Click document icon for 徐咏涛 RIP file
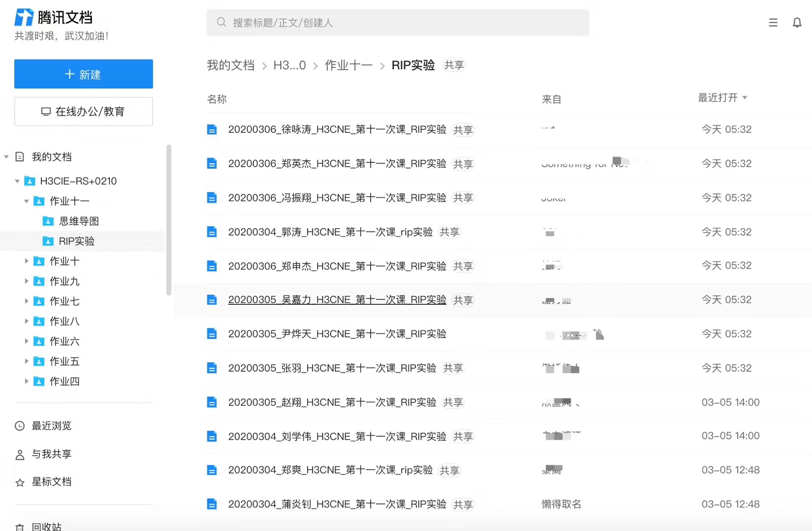Image resolution: width=812 pixels, height=531 pixels. pyautogui.click(x=212, y=130)
